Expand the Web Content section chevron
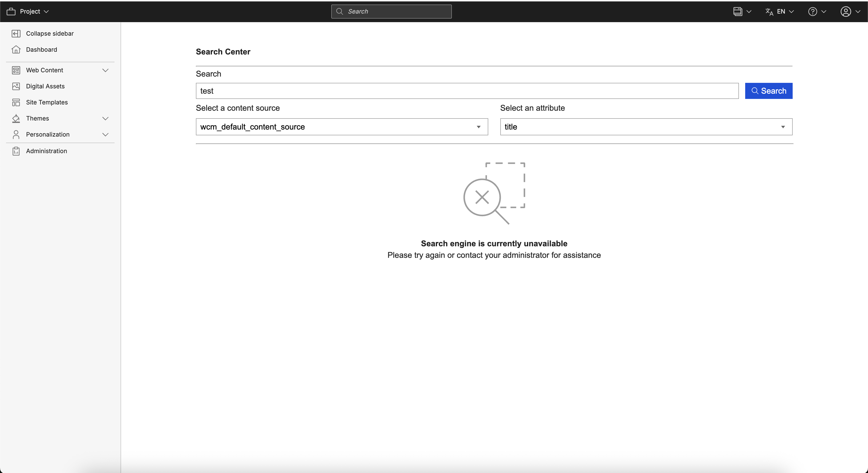The image size is (868, 473). (x=105, y=70)
